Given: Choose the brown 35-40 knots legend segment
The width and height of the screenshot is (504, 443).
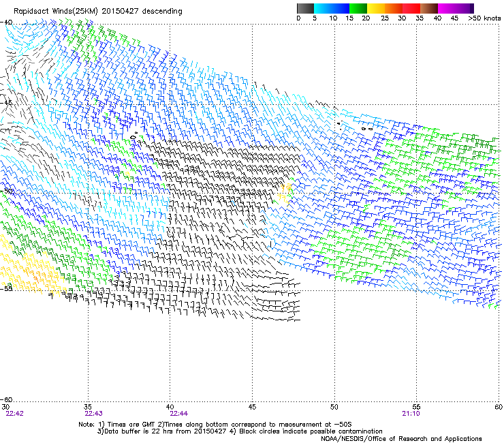Looking at the screenshot, I should pyautogui.click(x=429, y=8).
